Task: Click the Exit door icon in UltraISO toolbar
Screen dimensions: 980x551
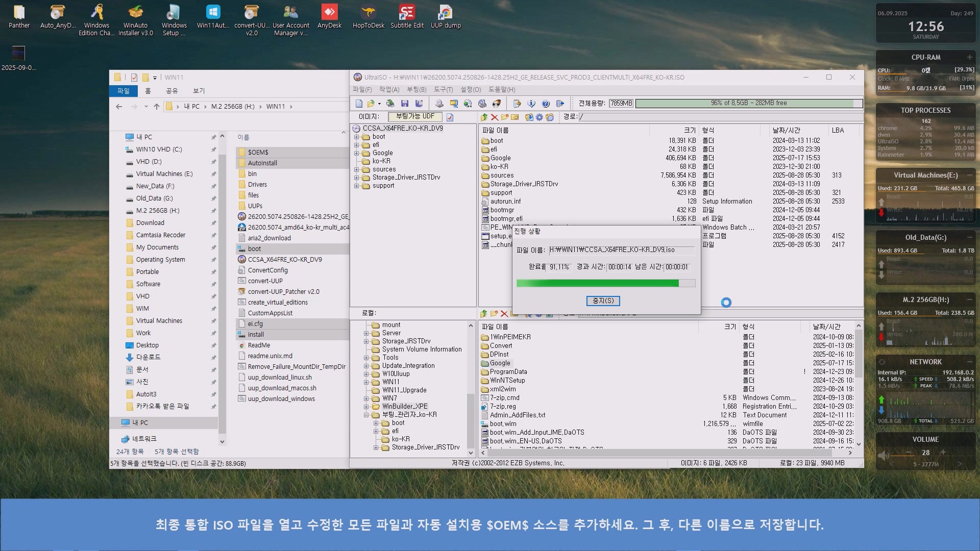Action: 560,104
